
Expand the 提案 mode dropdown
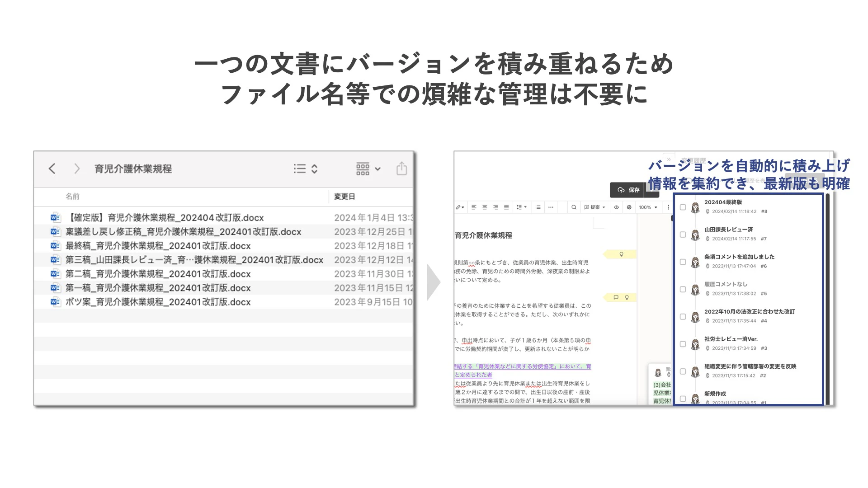(594, 207)
